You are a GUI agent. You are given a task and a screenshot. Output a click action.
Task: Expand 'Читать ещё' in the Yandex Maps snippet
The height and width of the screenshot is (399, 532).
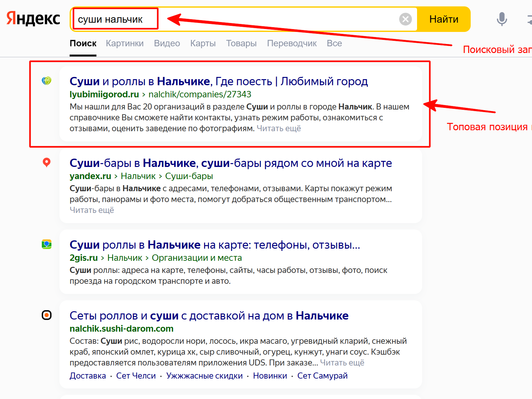[x=92, y=210]
